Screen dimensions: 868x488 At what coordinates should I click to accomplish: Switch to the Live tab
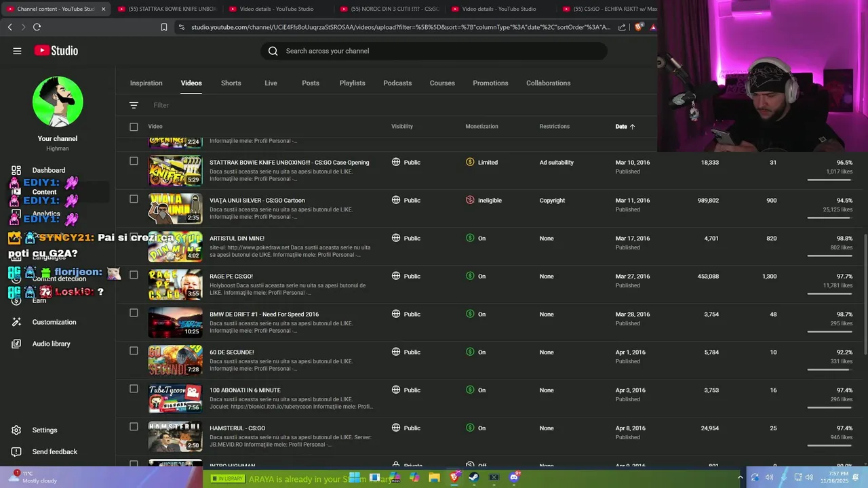click(x=271, y=83)
